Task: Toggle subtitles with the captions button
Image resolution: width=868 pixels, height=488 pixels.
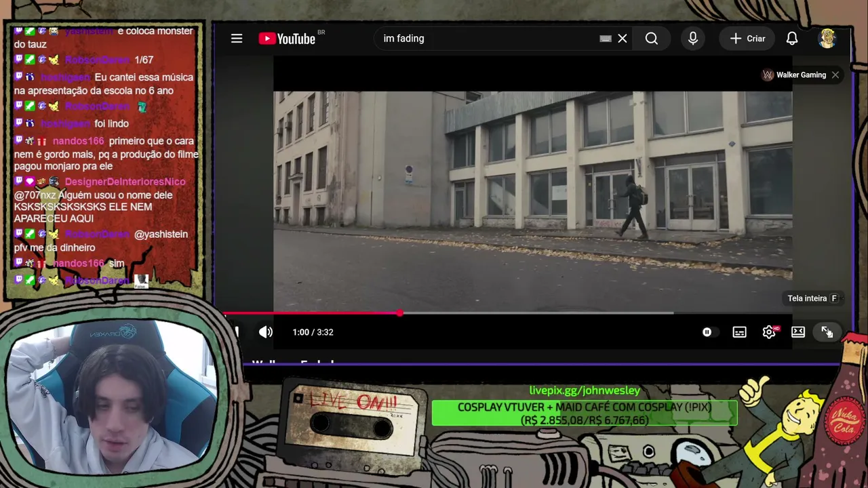Action: pyautogui.click(x=739, y=332)
